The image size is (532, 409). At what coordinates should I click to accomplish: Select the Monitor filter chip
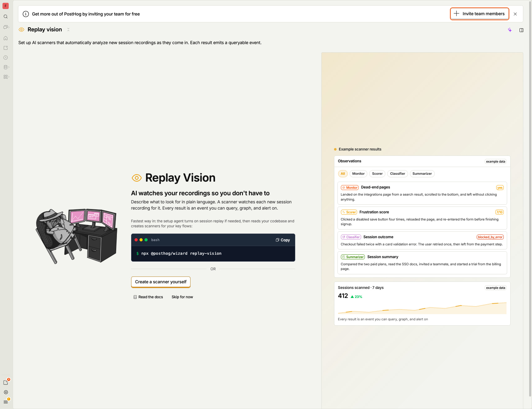[x=358, y=174]
